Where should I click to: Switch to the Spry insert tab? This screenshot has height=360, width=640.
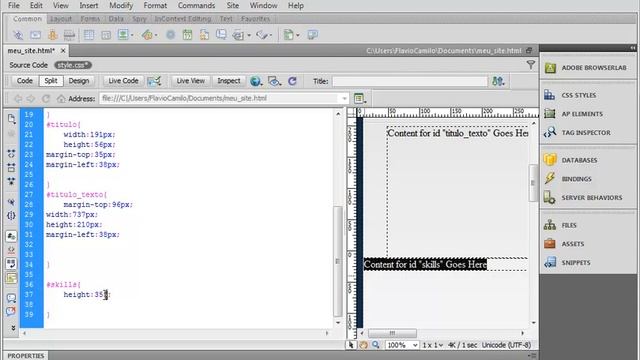point(139,19)
